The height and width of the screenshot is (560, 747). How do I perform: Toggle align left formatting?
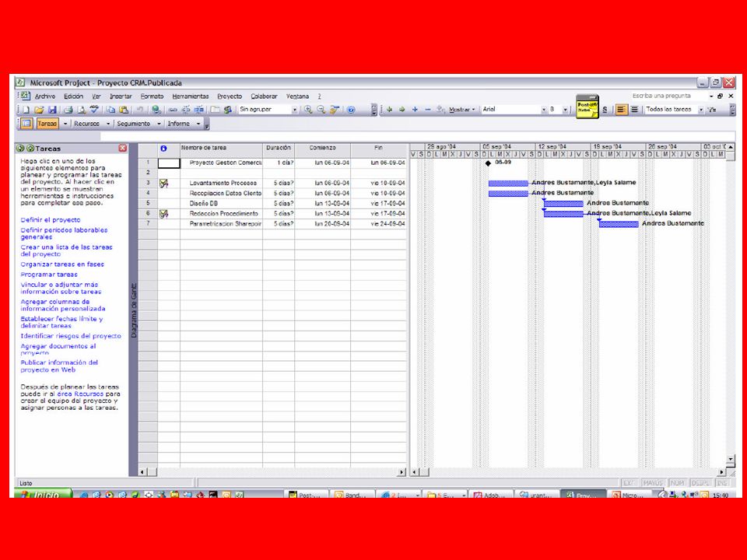click(621, 110)
